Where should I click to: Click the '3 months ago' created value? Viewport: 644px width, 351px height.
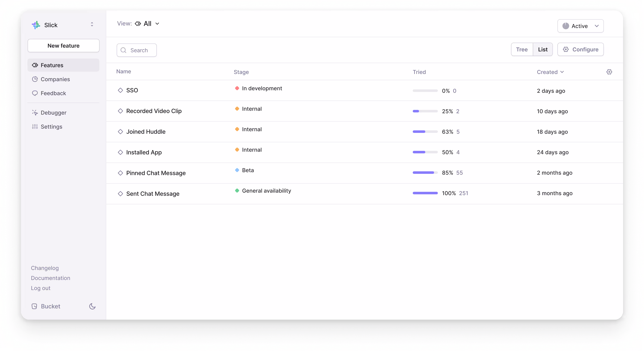pyautogui.click(x=555, y=193)
